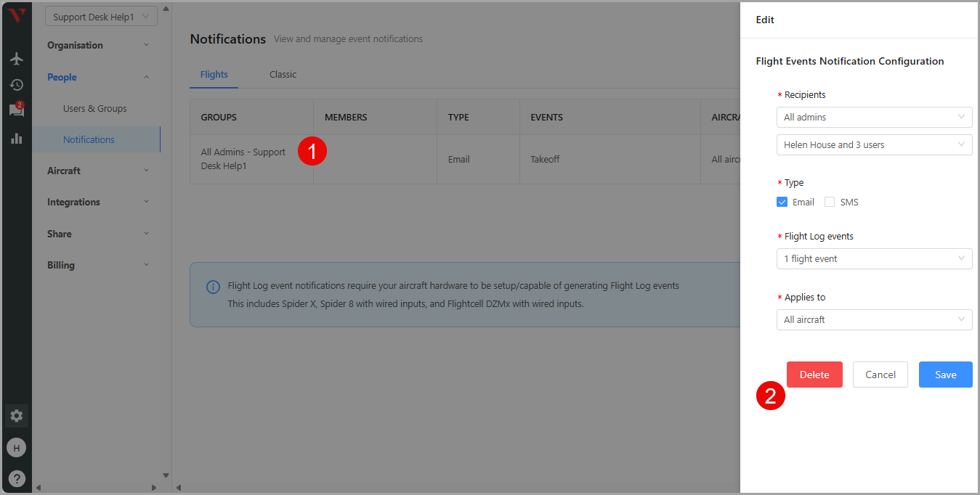Viewport: 980px width, 495px height.
Task: Open the history clock icon
Action: click(x=16, y=85)
